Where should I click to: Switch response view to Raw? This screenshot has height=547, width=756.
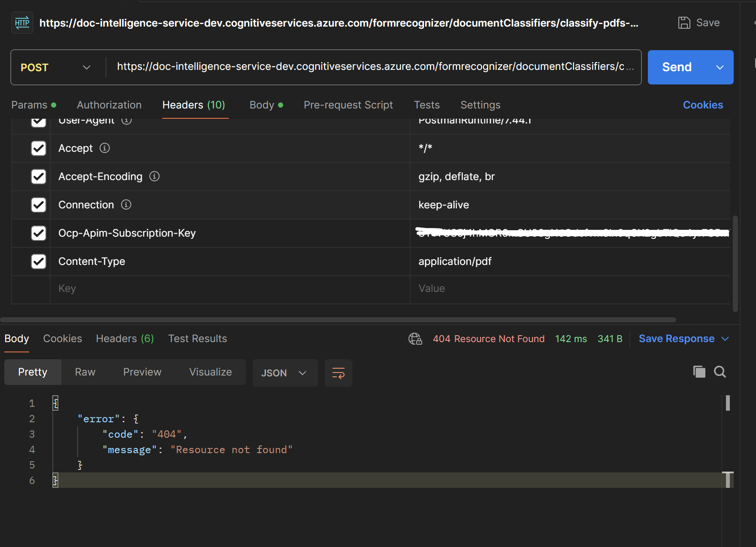tap(85, 372)
